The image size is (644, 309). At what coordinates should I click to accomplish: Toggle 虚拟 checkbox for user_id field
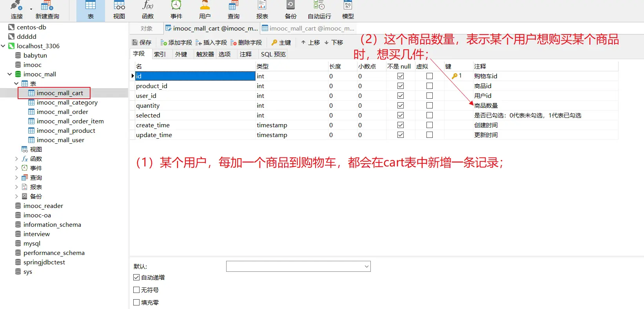coord(430,96)
